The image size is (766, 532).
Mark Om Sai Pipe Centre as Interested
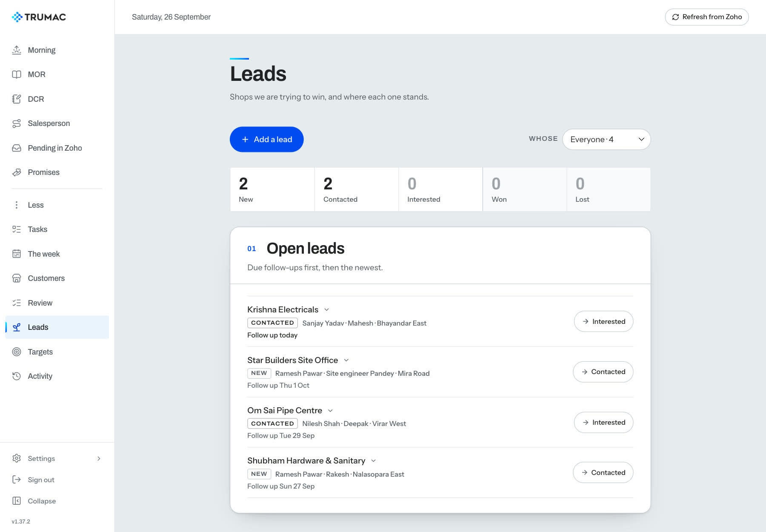coord(603,423)
